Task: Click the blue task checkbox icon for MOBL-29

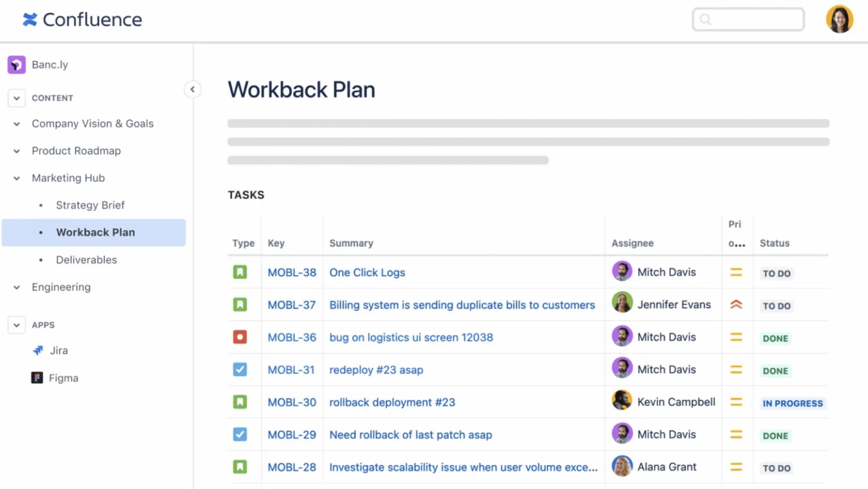Action: click(x=240, y=434)
